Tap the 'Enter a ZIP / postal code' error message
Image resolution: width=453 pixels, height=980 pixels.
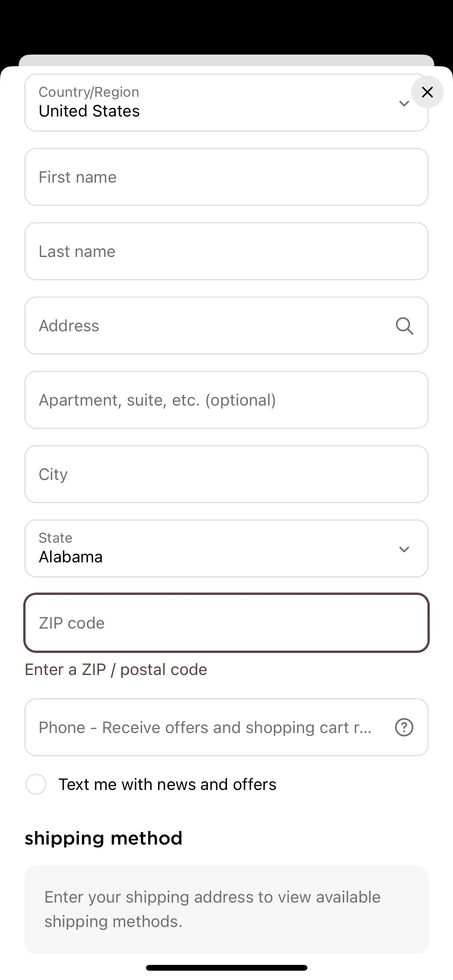click(x=116, y=670)
